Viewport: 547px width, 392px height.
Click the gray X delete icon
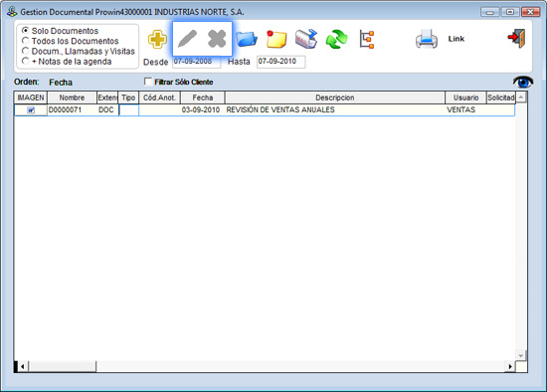[x=217, y=39]
